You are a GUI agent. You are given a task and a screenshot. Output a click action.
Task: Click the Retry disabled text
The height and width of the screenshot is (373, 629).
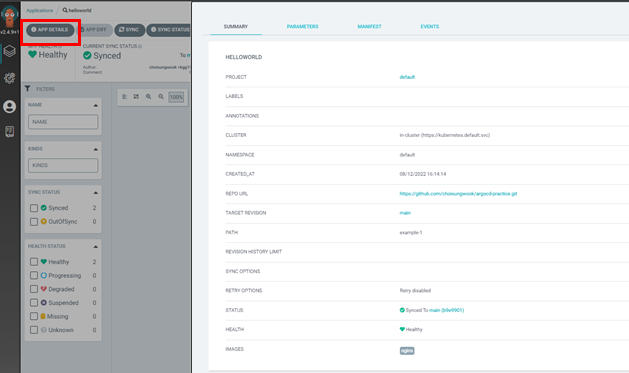[x=415, y=290]
